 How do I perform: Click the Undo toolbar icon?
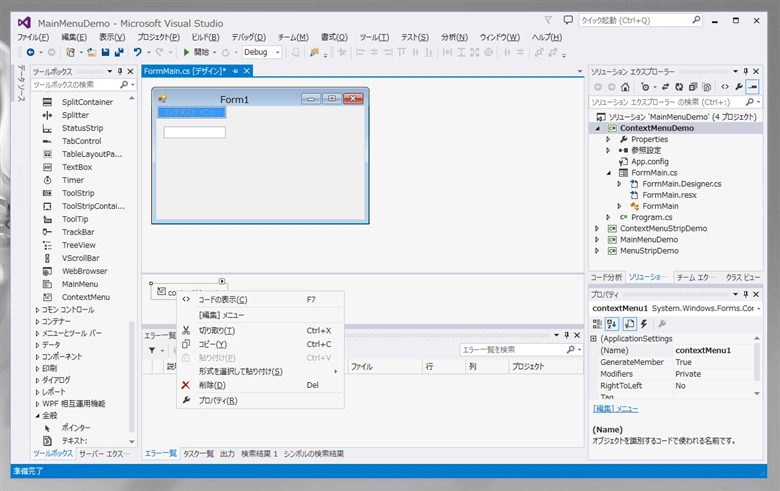[138, 52]
